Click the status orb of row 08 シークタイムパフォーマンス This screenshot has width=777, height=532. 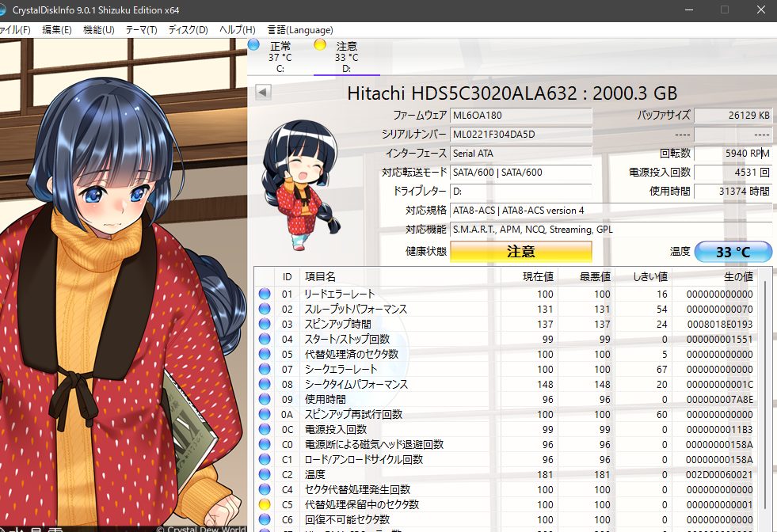(265, 385)
